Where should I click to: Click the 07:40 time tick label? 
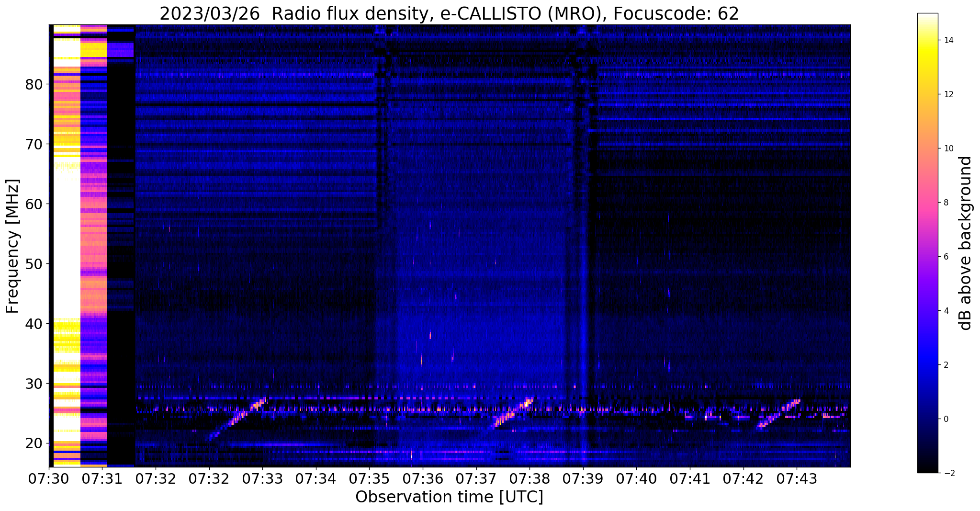(x=636, y=479)
